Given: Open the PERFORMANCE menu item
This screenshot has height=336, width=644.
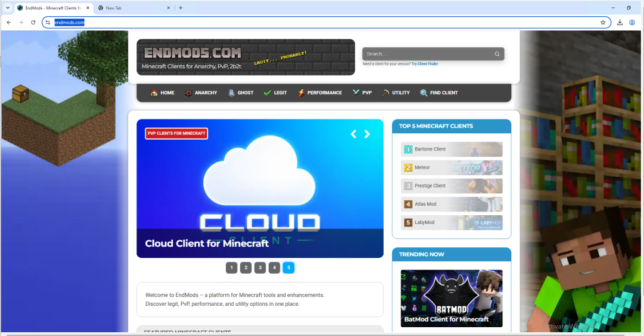Looking at the screenshot, I should click(x=319, y=93).
